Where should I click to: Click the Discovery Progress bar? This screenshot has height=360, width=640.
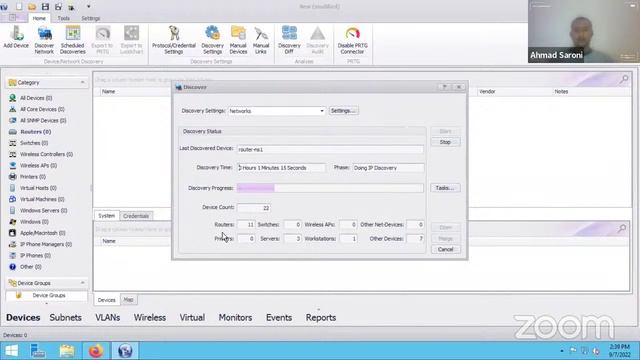(330, 188)
